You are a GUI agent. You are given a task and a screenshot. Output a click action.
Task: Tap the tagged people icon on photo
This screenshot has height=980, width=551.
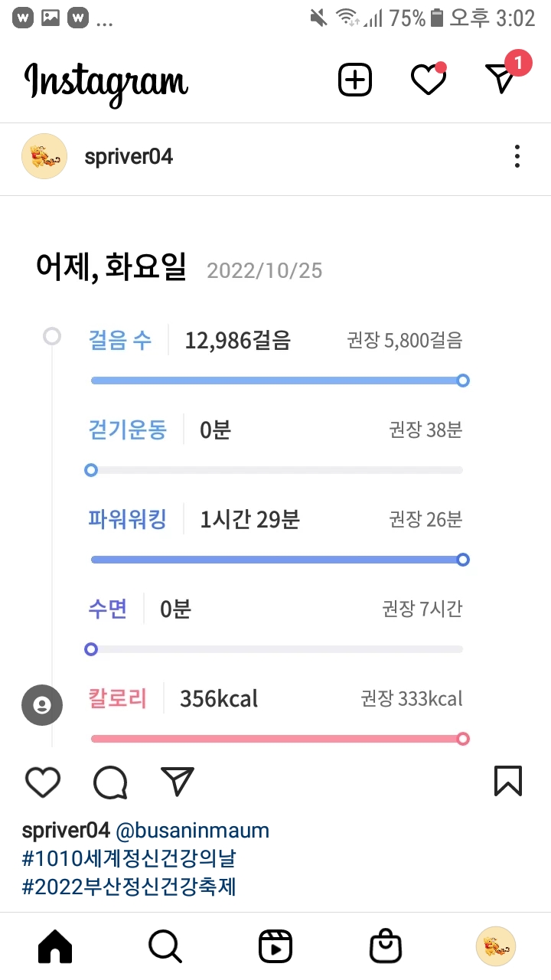point(42,705)
